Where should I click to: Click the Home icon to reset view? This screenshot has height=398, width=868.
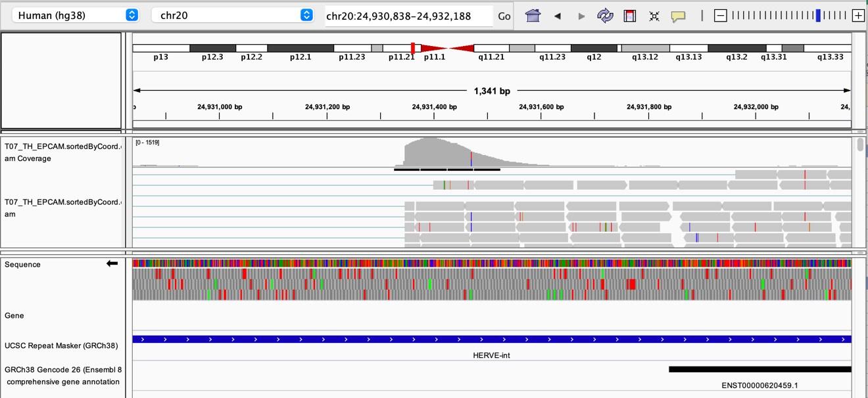coord(533,16)
